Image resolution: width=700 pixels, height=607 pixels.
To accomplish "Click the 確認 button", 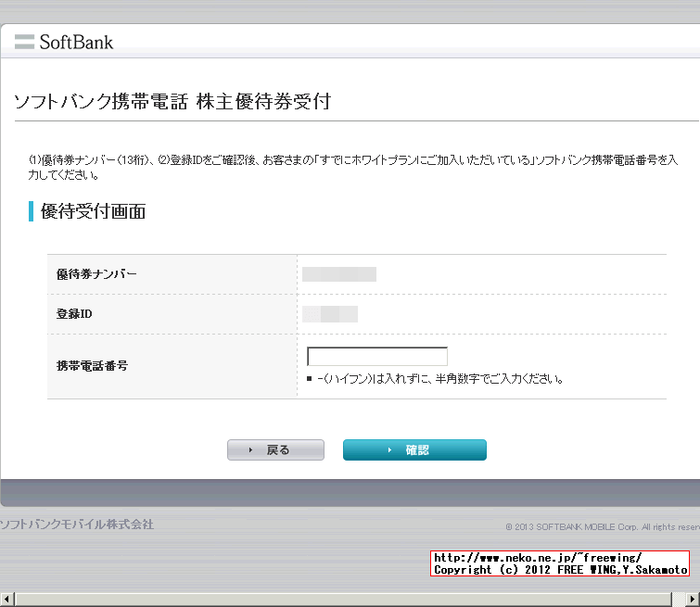I will (414, 449).
